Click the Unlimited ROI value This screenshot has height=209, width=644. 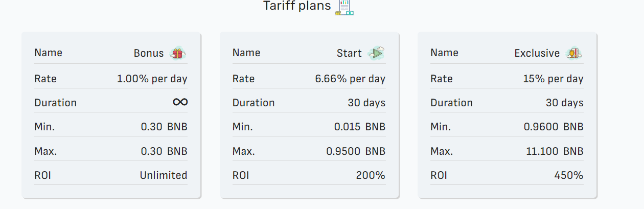tap(164, 175)
